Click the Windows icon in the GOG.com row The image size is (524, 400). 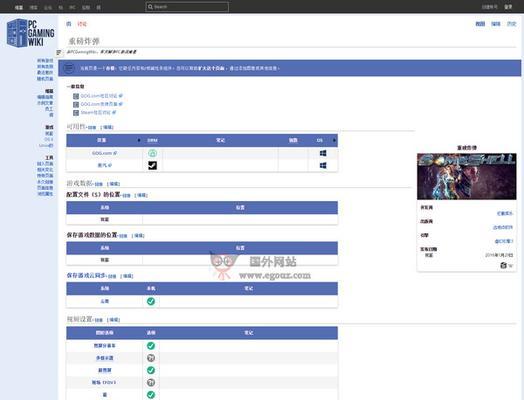click(323, 153)
